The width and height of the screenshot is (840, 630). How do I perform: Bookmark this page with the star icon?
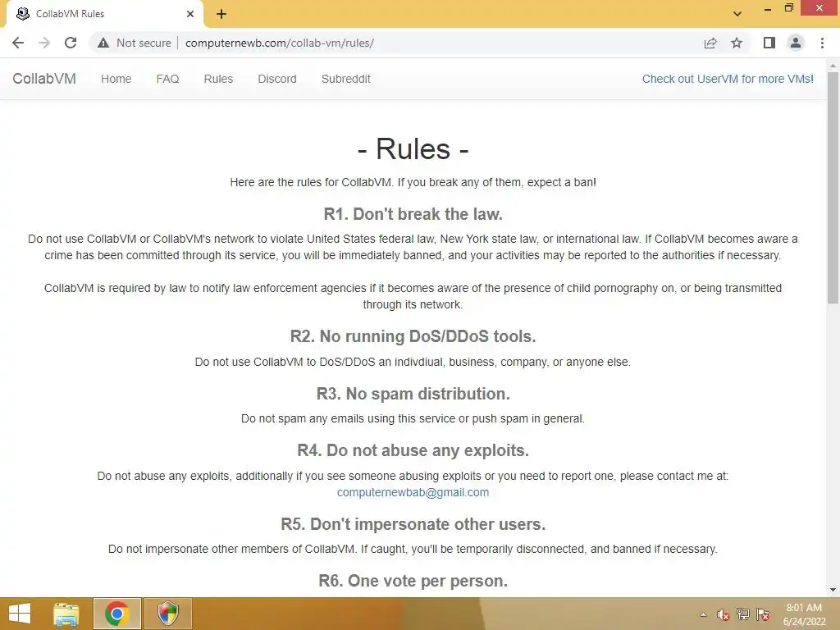[737, 43]
